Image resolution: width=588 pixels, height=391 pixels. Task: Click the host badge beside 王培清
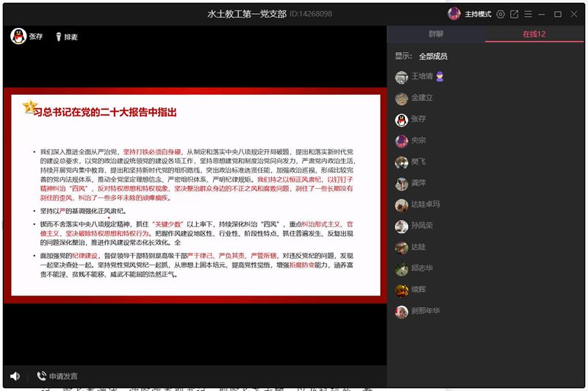(440, 76)
